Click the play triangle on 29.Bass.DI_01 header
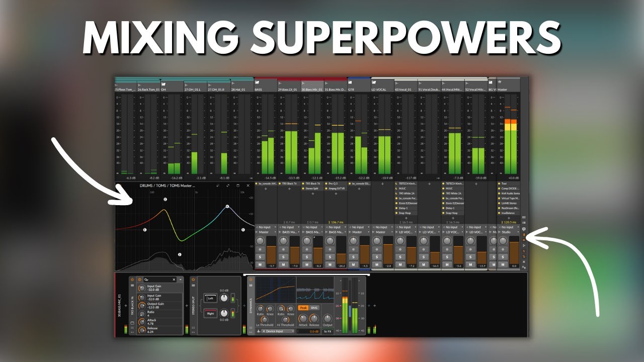The width and height of the screenshot is (644, 362). click(280, 83)
